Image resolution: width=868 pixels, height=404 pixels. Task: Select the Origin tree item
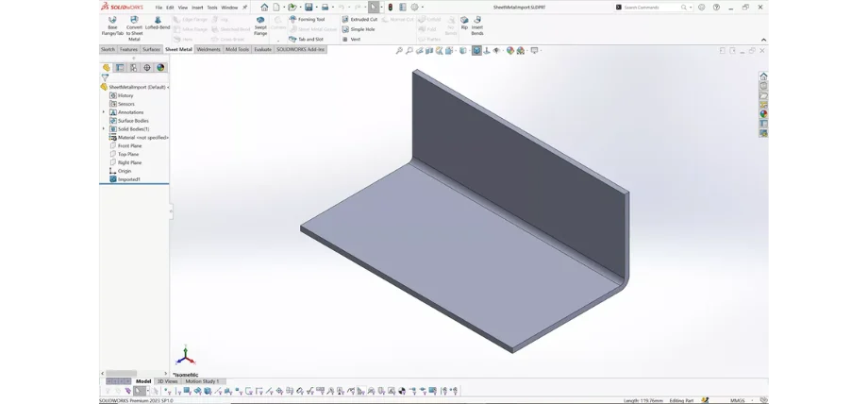[x=121, y=171]
